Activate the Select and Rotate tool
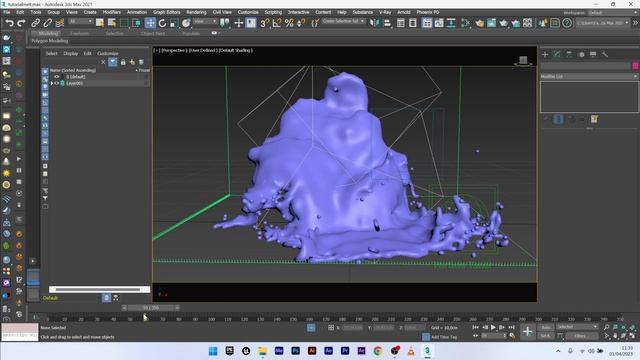640x360 pixels. (162, 23)
